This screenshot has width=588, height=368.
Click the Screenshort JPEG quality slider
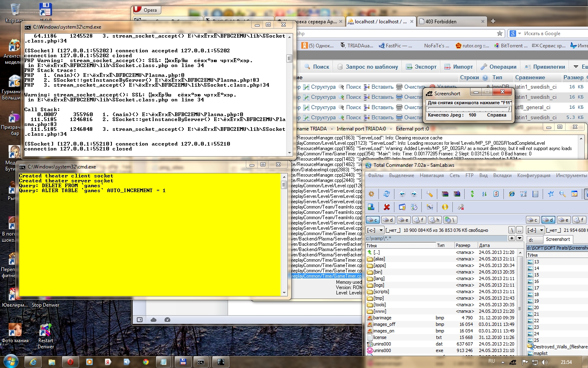pos(469,108)
